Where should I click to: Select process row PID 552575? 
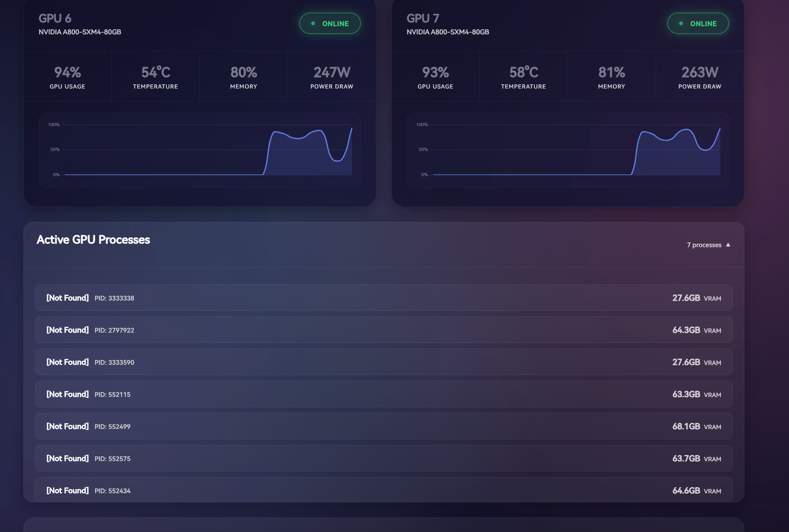point(384,458)
